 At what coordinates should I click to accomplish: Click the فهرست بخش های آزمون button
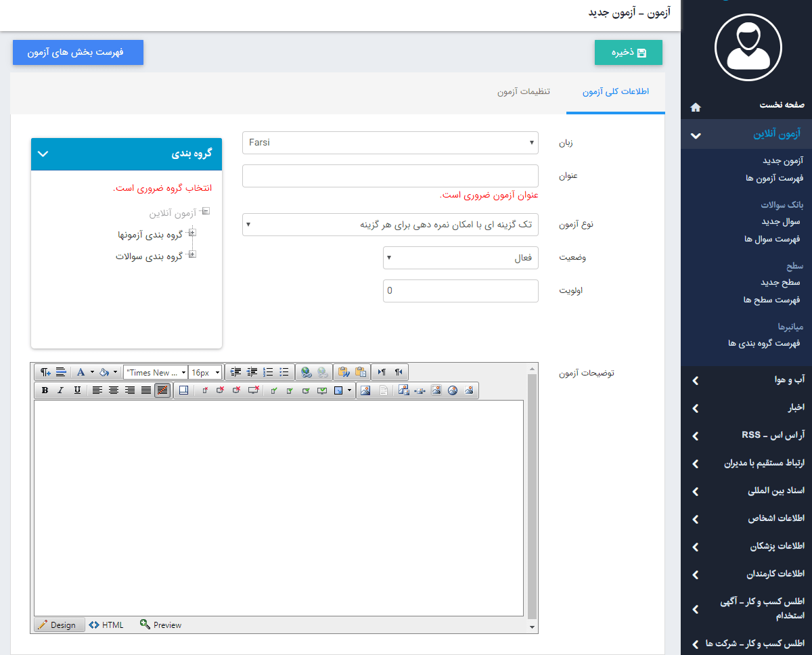pyautogui.click(x=78, y=52)
